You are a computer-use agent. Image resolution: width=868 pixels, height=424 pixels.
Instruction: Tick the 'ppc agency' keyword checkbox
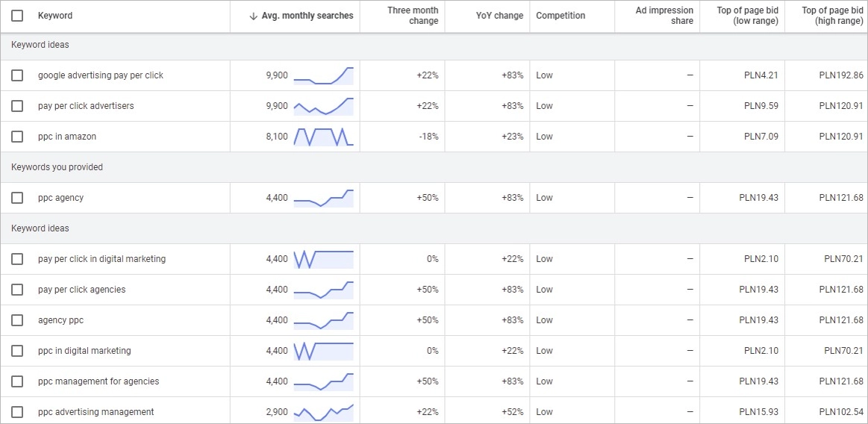click(x=17, y=198)
